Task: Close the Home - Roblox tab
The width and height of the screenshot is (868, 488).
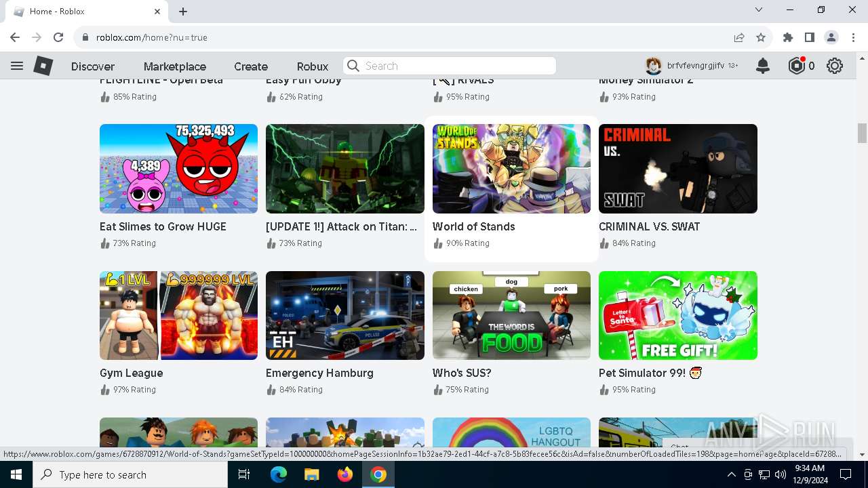Action: (157, 12)
